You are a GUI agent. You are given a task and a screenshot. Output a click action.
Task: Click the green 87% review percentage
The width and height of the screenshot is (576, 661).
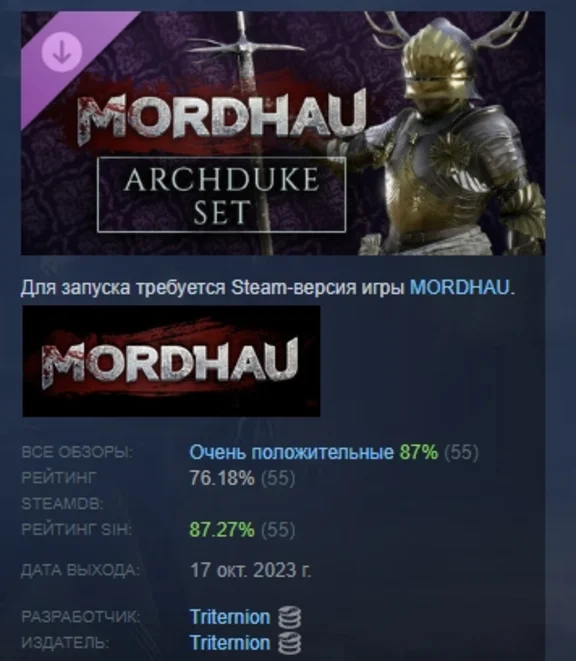tap(419, 452)
